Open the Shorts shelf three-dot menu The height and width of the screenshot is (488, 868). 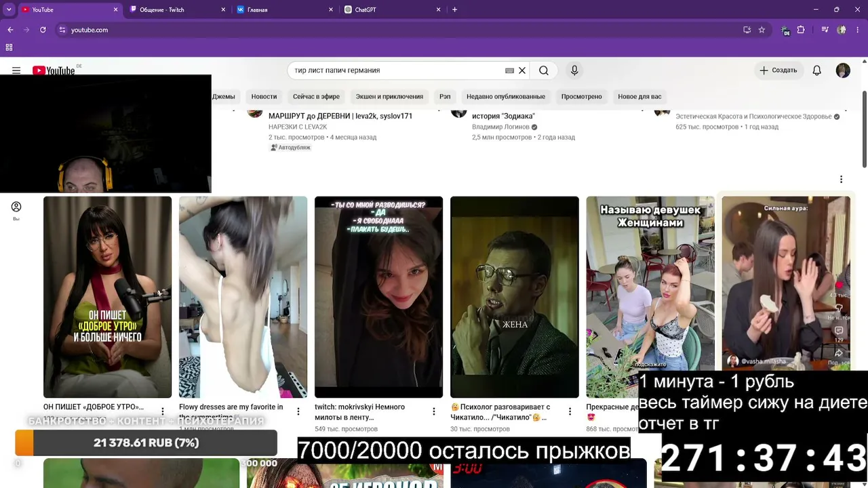[841, 180]
